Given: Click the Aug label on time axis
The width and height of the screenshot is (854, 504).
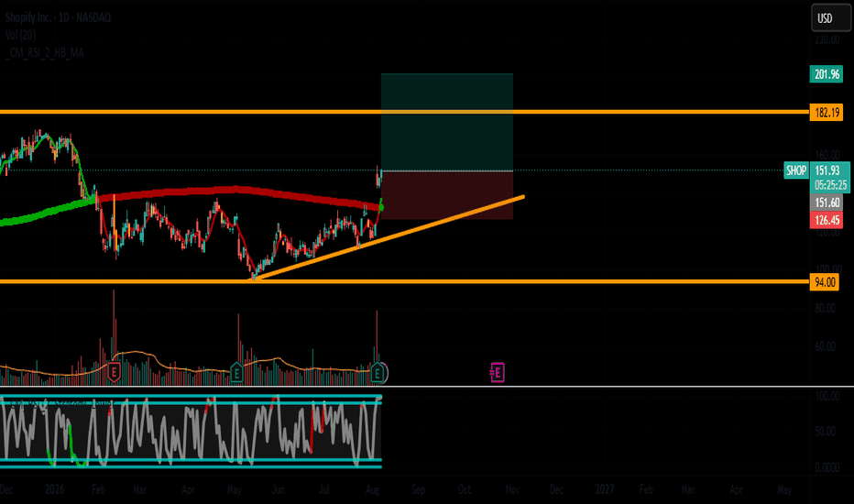Looking at the screenshot, I should pos(373,489).
